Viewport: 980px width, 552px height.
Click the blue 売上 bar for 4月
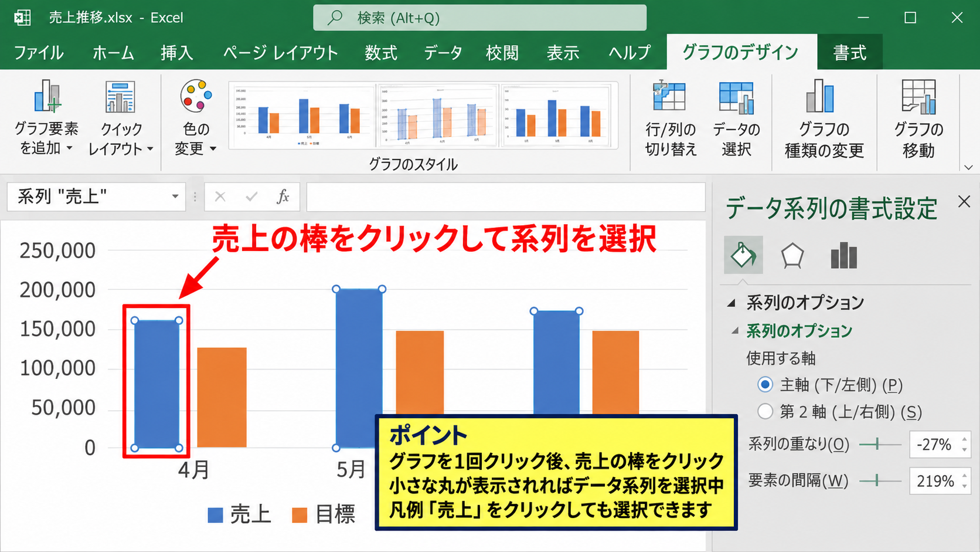(156, 384)
